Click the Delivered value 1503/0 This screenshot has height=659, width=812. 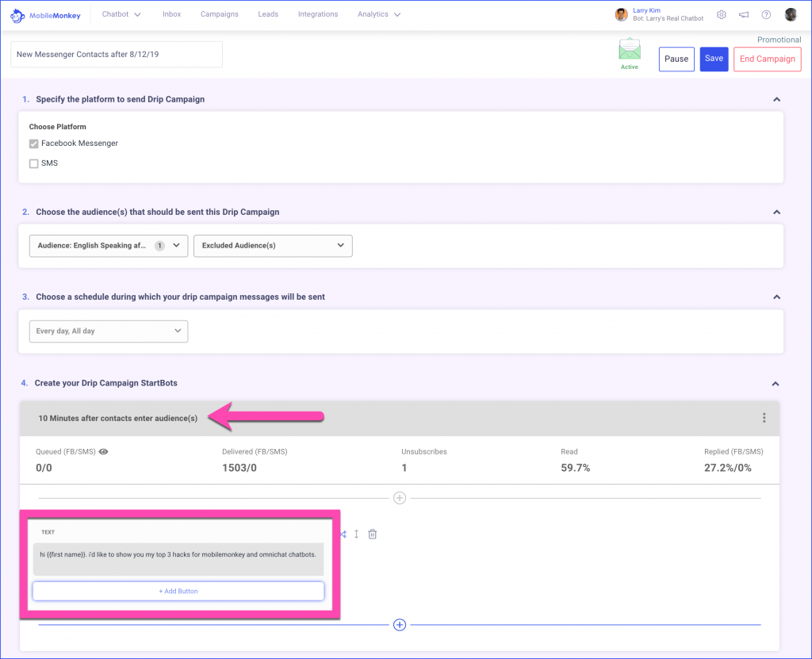239,468
